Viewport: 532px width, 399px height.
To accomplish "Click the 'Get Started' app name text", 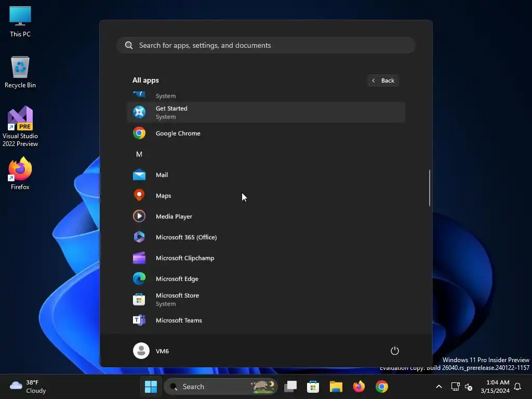I will pyautogui.click(x=171, y=108).
